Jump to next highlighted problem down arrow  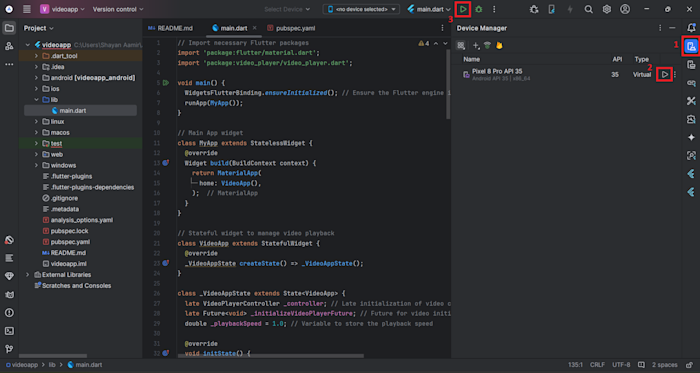click(446, 43)
